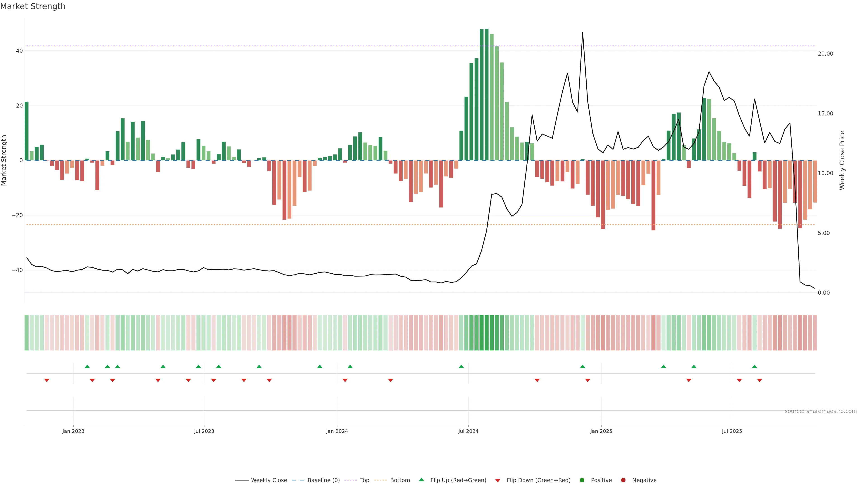Click the Jan 2023 x-axis label
Viewport: 868px width, 488px height.
tap(73, 431)
